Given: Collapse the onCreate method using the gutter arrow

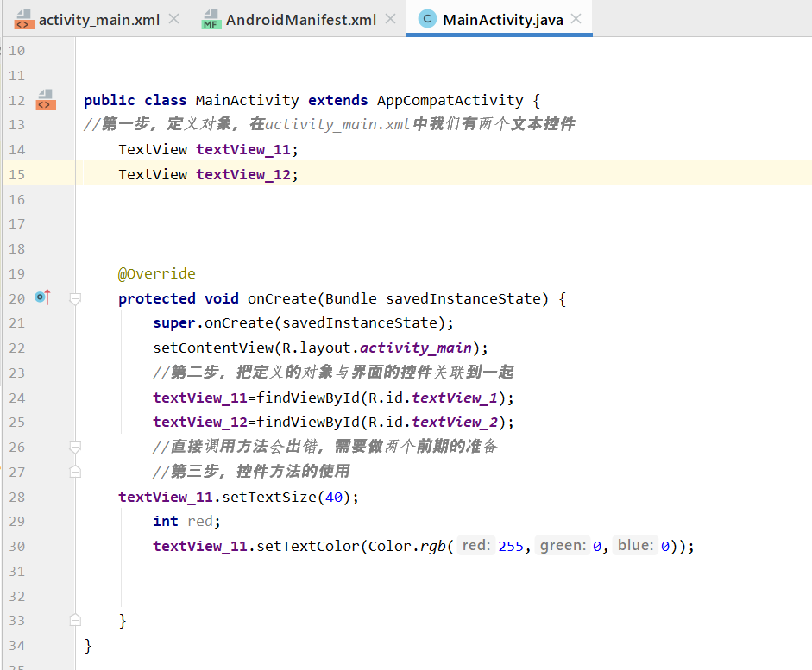Looking at the screenshot, I should click(75, 297).
